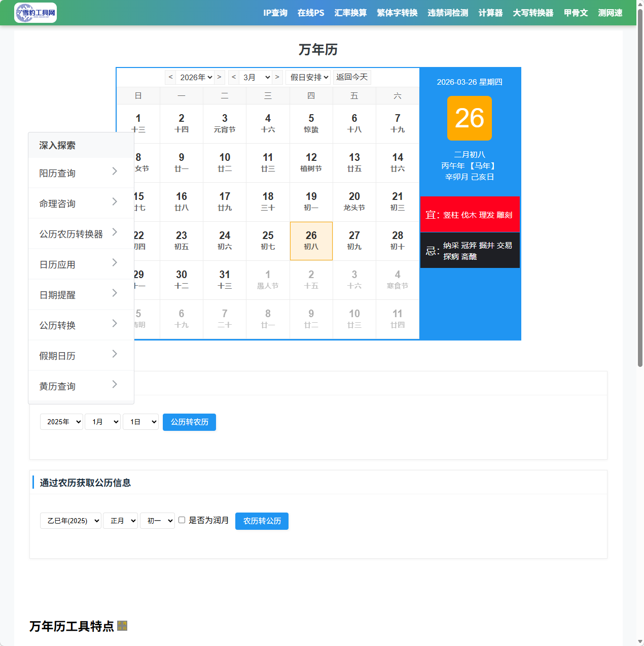Open the 甲骨文 oracle bone script tool
This screenshot has width=644, height=646.
coord(576,13)
